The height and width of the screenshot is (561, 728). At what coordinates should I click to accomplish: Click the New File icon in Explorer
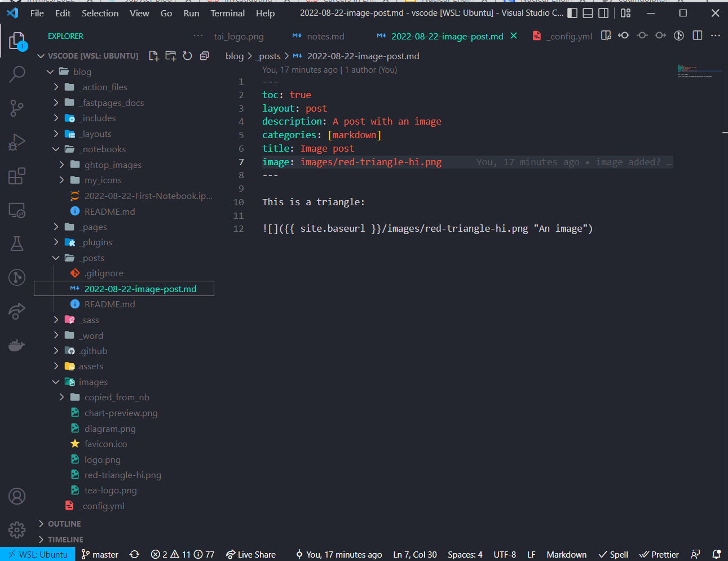(153, 56)
